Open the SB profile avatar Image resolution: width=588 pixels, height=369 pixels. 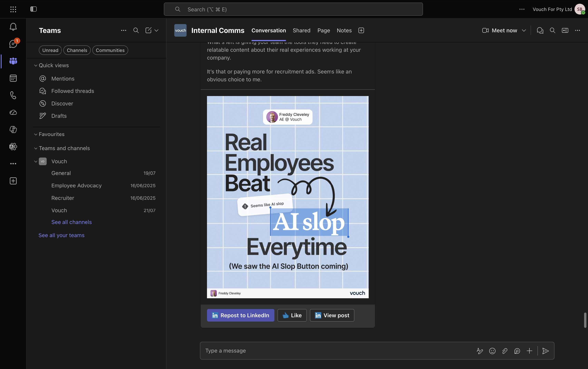click(580, 9)
